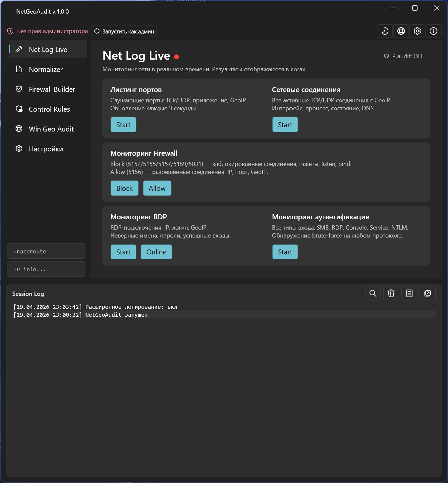Click the search icon in Session Log
Viewport: 448px width, 483px height.
[373, 294]
